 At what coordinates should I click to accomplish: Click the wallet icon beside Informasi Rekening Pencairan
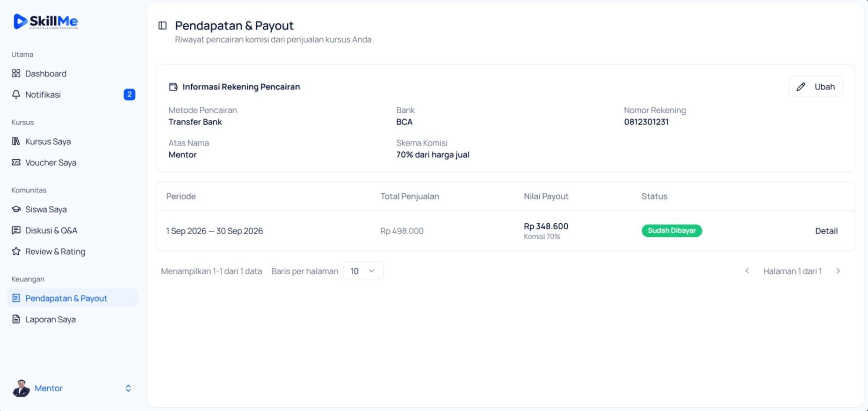[x=173, y=87]
